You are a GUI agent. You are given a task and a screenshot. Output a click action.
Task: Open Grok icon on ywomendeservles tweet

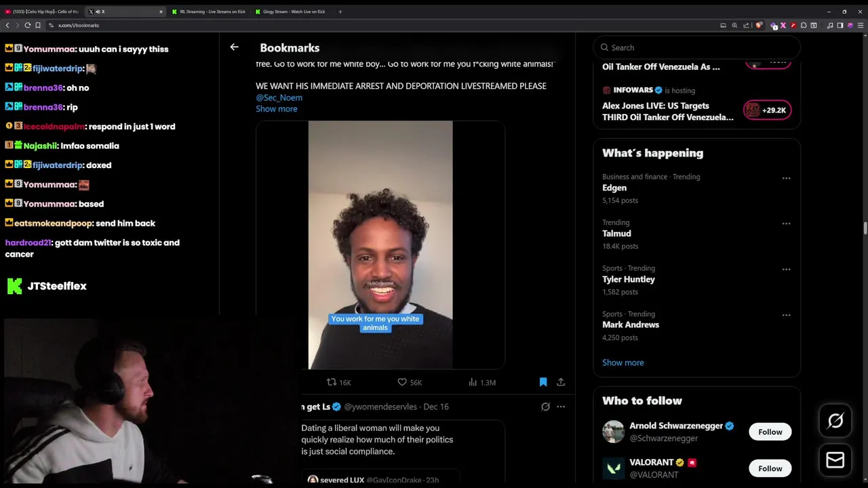(x=545, y=407)
